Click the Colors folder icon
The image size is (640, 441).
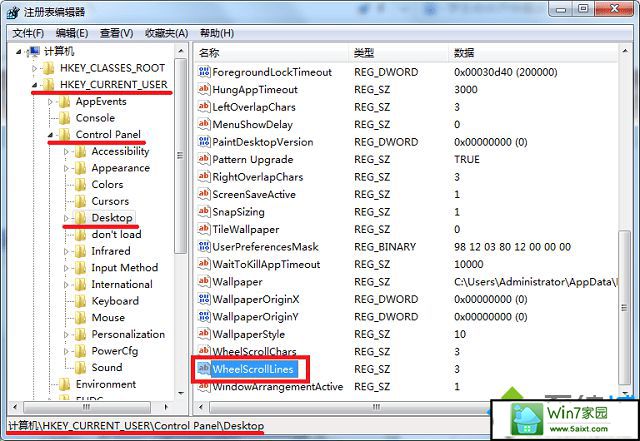click(80, 185)
